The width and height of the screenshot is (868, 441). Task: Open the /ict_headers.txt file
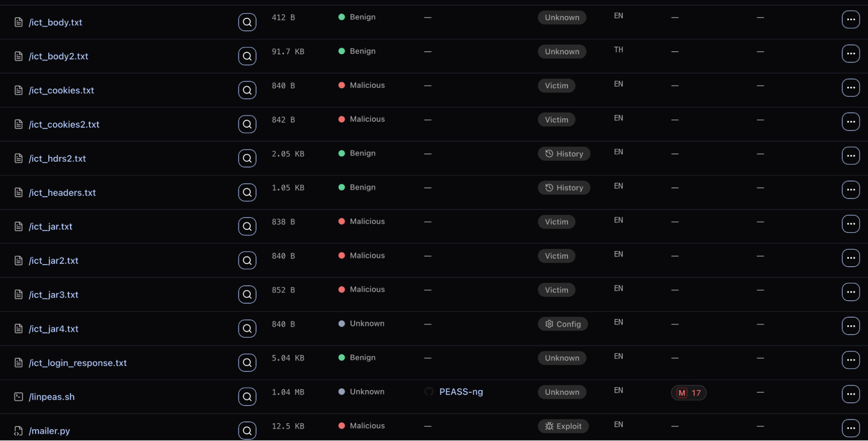(x=62, y=192)
